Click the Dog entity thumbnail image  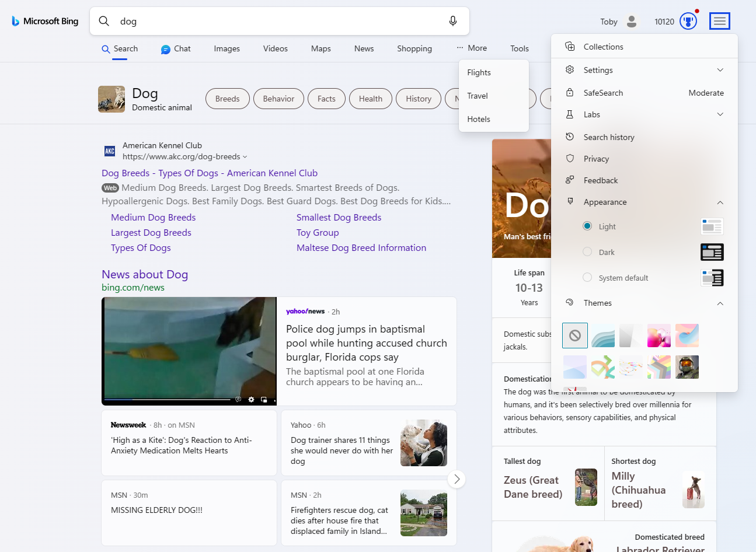coord(112,99)
